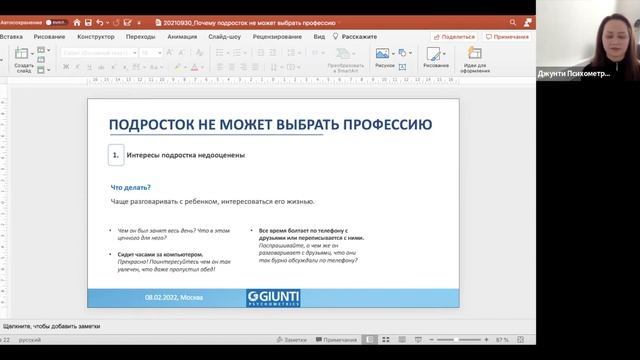Click the GIUNTI logo on the slide footer
The width and height of the screenshot is (640, 360).
(x=273, y=298)
